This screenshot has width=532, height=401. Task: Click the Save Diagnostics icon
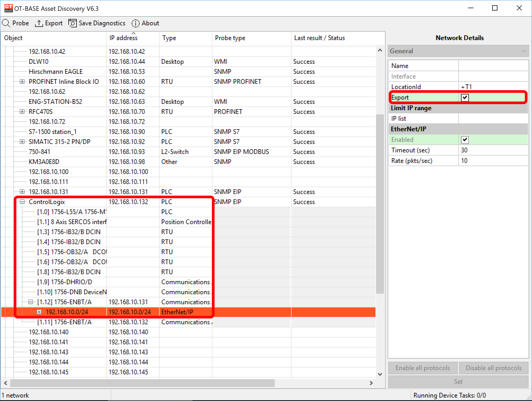pos(72,23)
